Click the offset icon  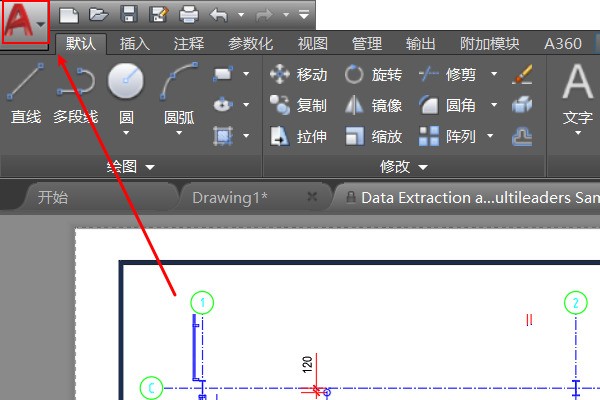(x=522, y=137)
